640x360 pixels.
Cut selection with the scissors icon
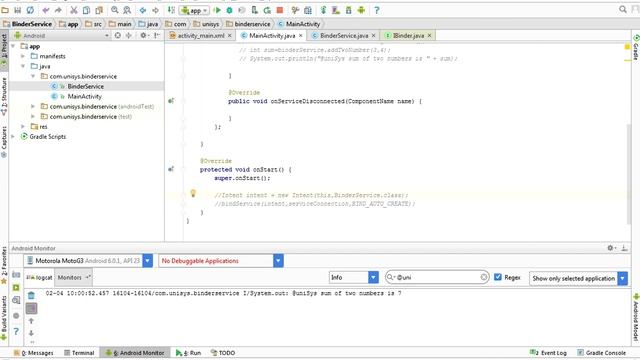point(73,10)
